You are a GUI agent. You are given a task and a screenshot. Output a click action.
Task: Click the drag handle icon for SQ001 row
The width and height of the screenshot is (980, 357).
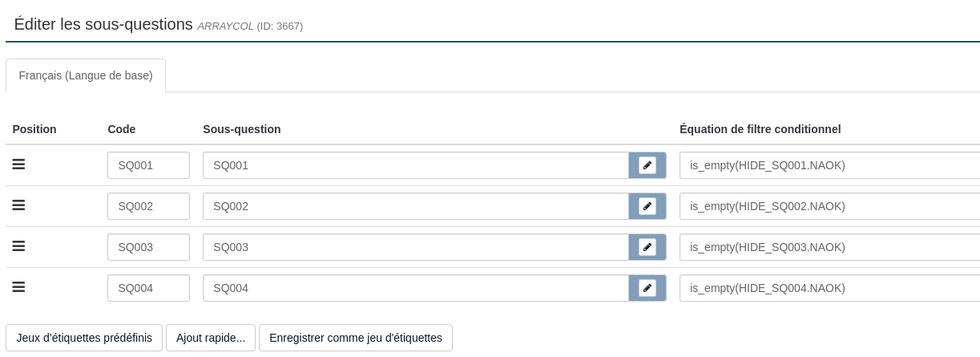pos(18,164)
